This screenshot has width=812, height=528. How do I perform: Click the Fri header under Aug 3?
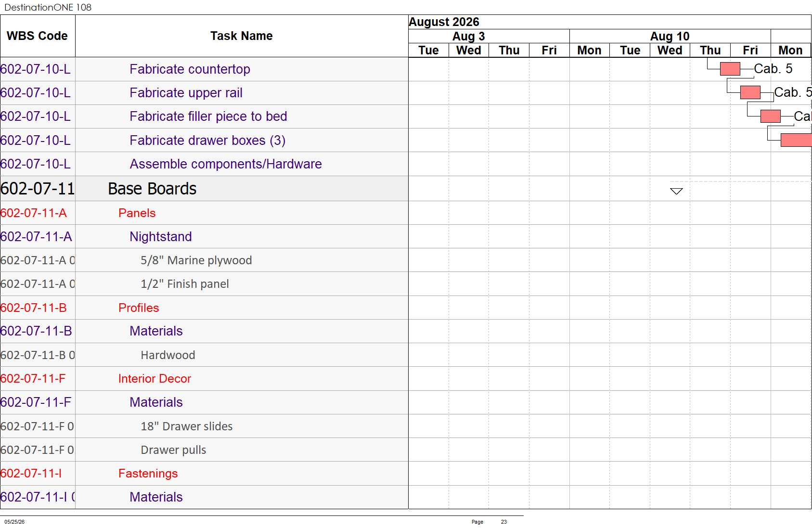(x=549, y=51)
